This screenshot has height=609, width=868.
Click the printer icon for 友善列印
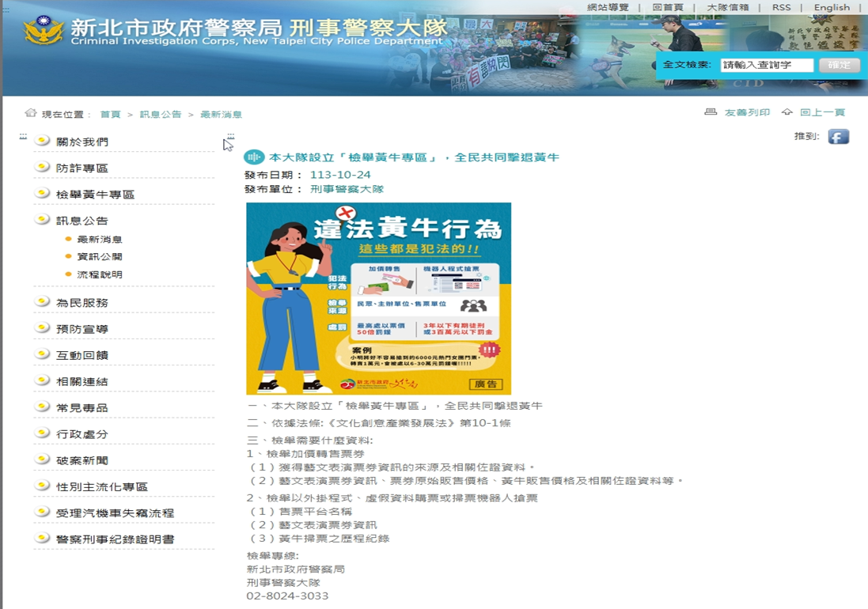coord(711,112)
